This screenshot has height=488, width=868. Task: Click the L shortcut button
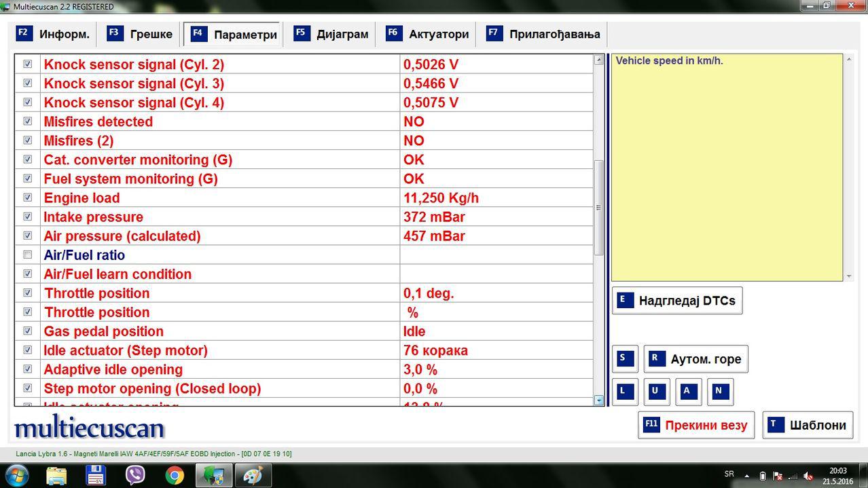tap(625, 392)
